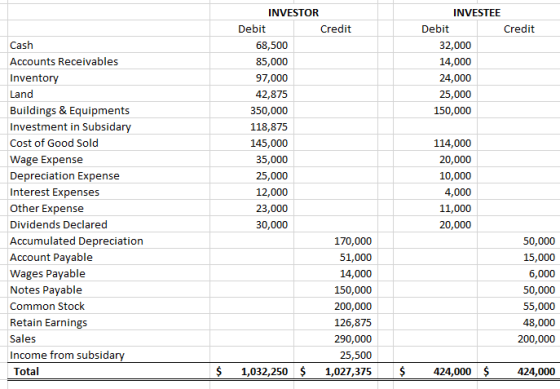560x389 pixels.
Task: Select the Accounts Receivables label cell
Action: click(64, 61)
